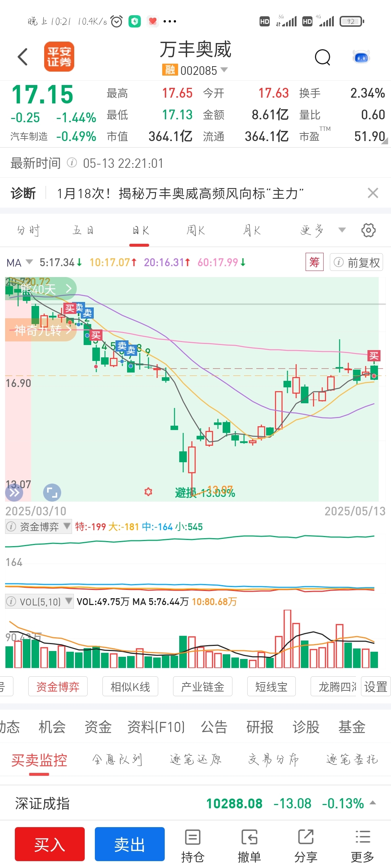Switch to 五日 chart tab
Image resolution: width=391 pixels, height=868 pixels.
click(x=83, y=230)
